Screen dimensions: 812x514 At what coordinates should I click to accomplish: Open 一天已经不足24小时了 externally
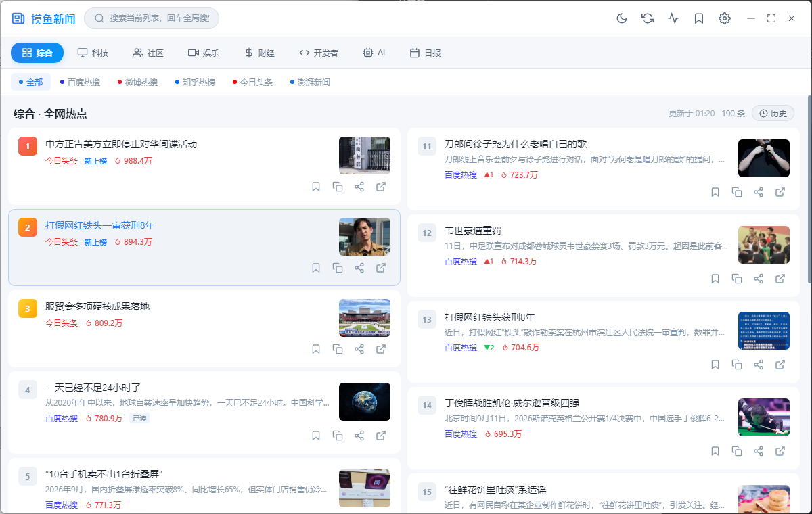point(381,436)
